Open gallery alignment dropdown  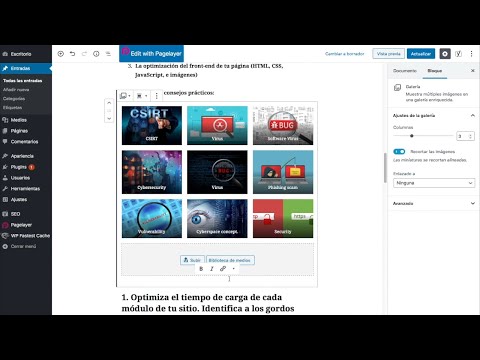coord(142,96)
